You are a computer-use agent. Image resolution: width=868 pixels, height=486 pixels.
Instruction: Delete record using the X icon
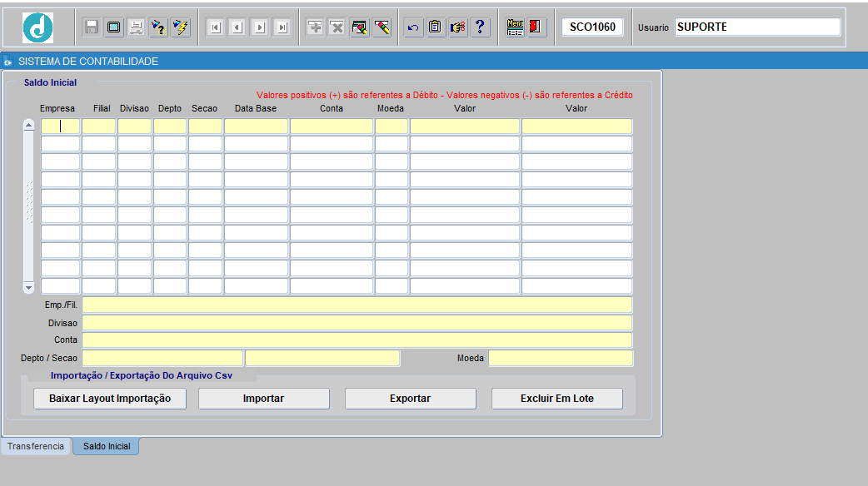coord(337,27)
